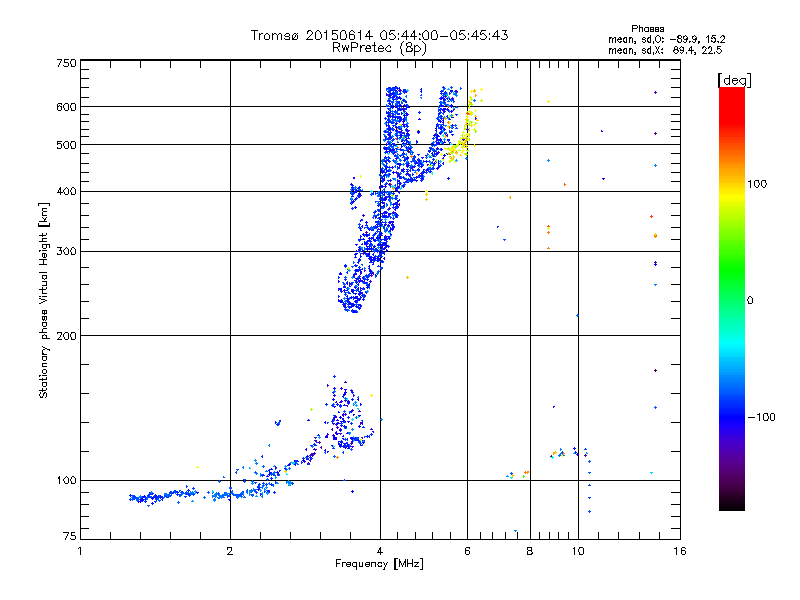This screenshot has height=600, width=800.
Task: Click the 'Phases' heading text
Action: tap(647, 29)
